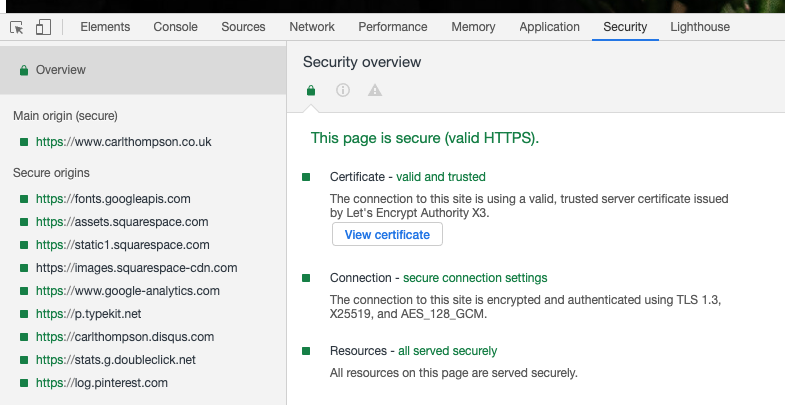Image resolution: width=785 pixels, height=405 pixels.
Task: Select the www.google-analytics.com origin
Action: pos(128,291)
